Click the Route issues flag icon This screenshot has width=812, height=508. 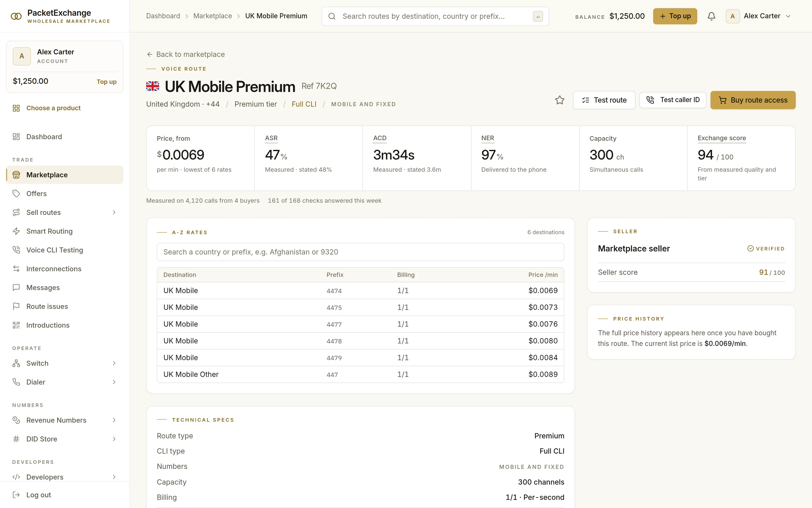click(16, 306)
